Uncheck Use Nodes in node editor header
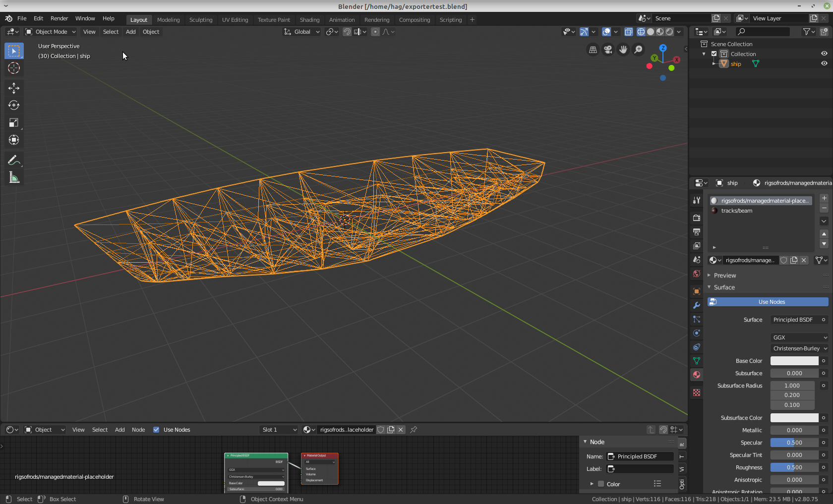 click(x=156, y=430)
